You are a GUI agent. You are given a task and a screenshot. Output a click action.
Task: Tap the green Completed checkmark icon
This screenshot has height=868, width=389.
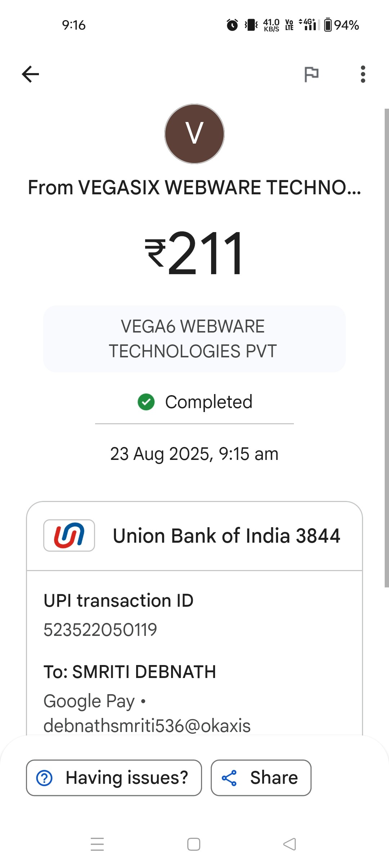[146, 402]
